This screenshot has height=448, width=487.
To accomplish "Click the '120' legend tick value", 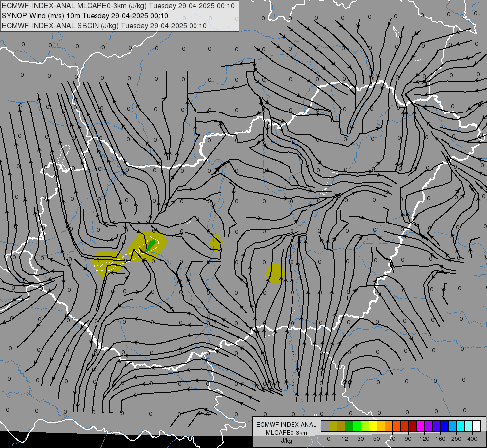I will 425,439.
